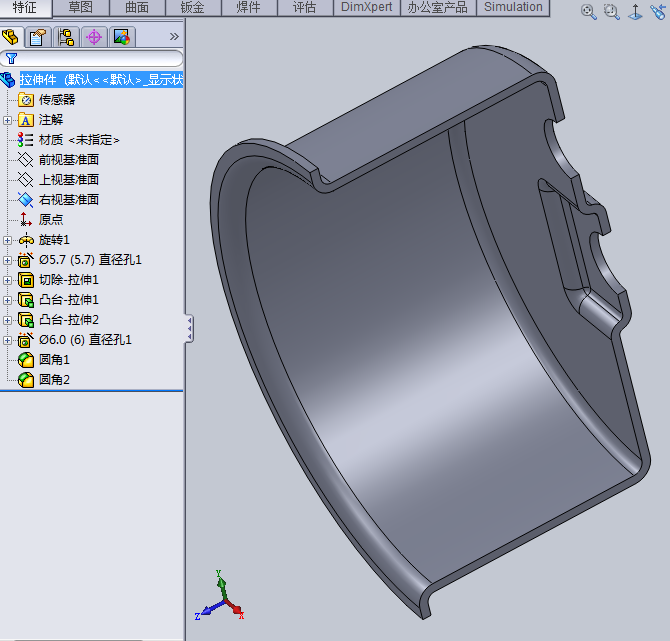Click the 凸台-拉伸2 boss-extrude icon
The image size is (670, 641).
(x=26, y=320)
